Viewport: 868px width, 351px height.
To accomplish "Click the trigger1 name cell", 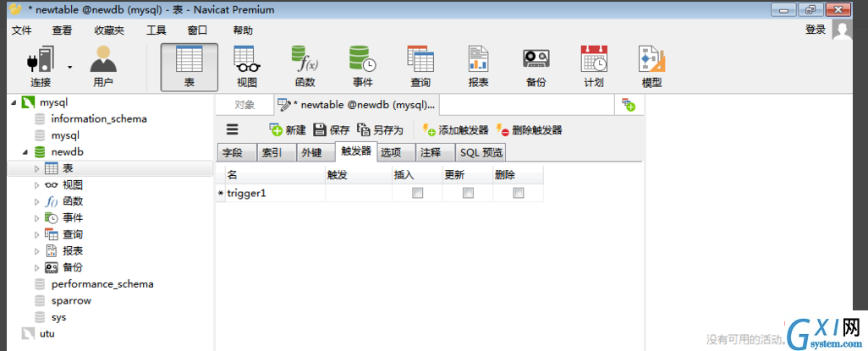I will (275, 193).
